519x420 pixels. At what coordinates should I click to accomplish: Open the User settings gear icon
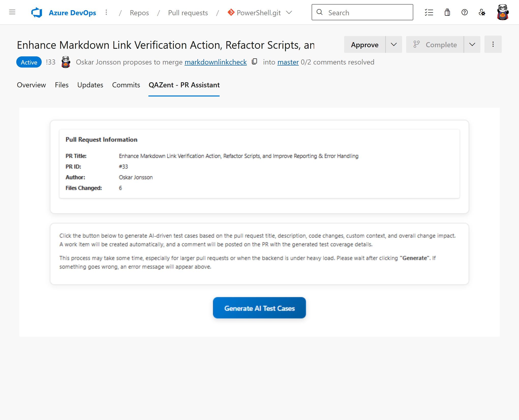[x=482, y=12]
